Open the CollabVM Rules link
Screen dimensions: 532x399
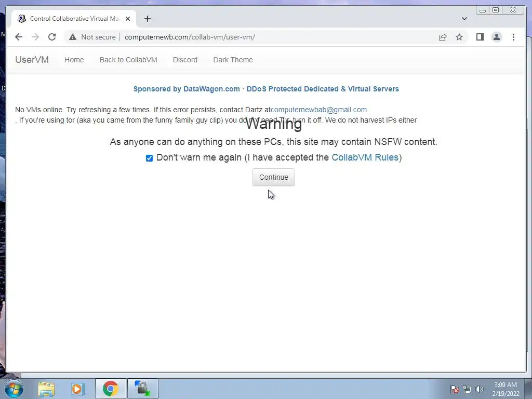365,157
